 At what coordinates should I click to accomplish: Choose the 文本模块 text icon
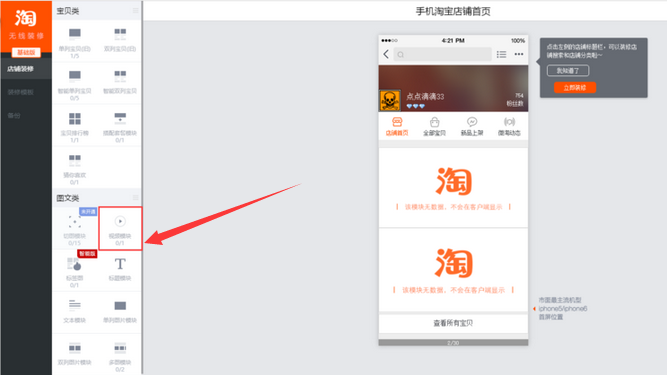(x=75, y=305)
